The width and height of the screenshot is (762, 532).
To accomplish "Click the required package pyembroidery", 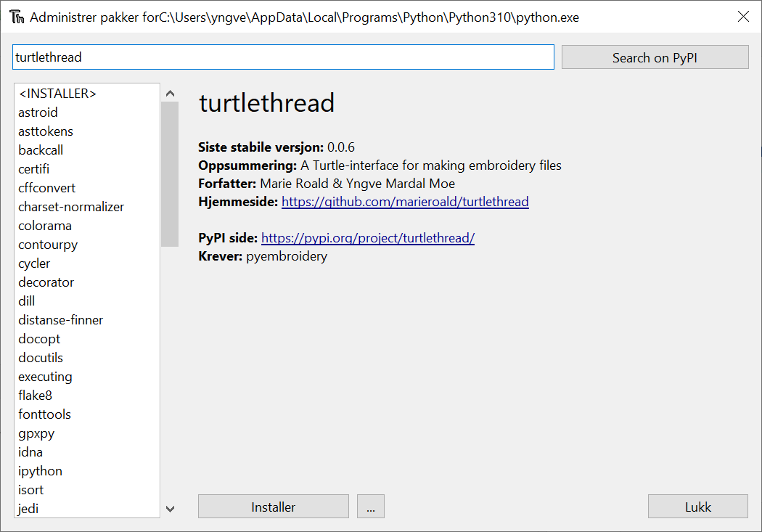I will pos(287,256).
